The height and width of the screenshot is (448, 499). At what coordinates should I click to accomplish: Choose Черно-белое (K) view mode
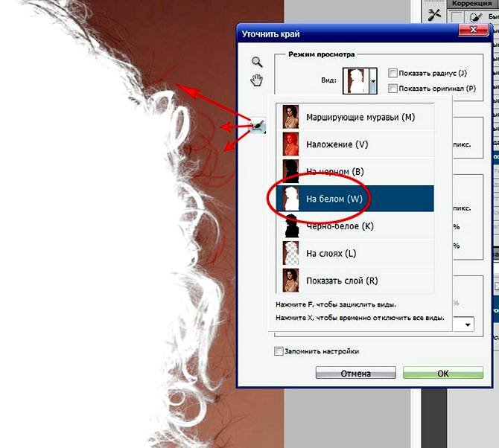pyautogui.click(x=355, y=226)
